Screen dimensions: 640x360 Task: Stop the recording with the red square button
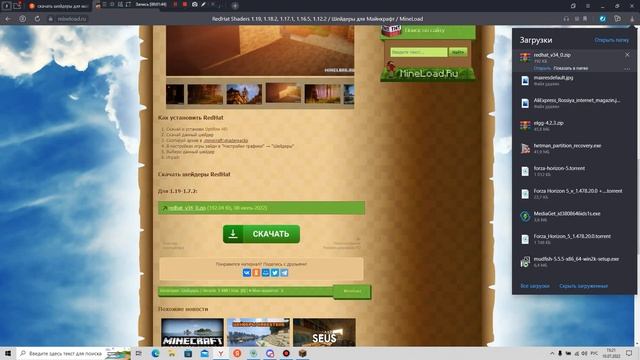(x=184, y=4)
